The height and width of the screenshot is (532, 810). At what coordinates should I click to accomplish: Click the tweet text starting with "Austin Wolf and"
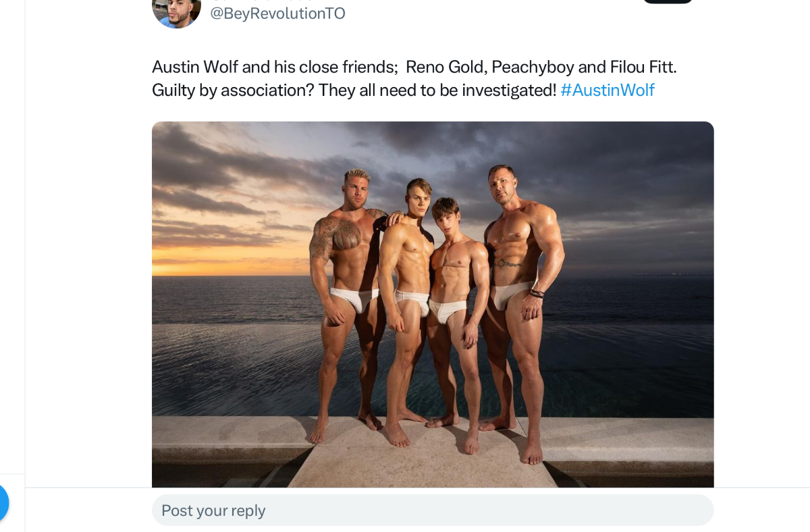pyautogui.click(x=414, y=78)
